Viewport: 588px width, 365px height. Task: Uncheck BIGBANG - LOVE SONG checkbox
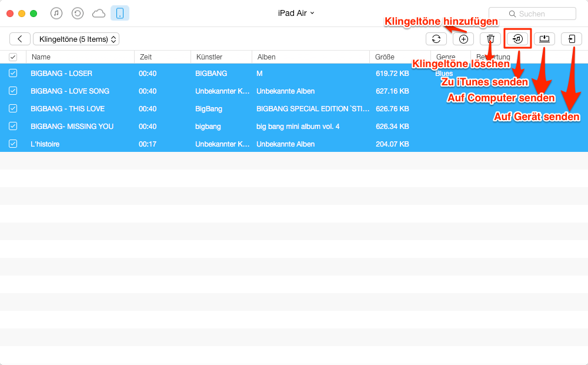13,91
